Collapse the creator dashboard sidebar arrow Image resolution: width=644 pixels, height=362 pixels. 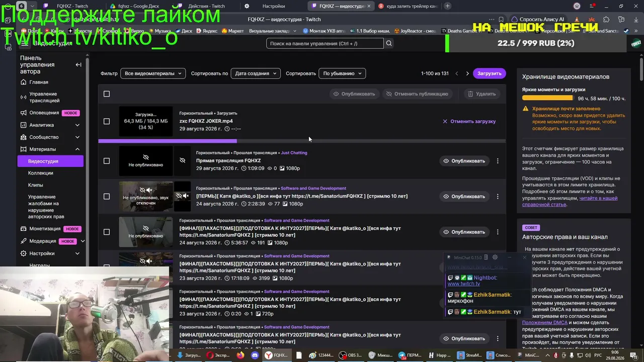pos(78,65)
